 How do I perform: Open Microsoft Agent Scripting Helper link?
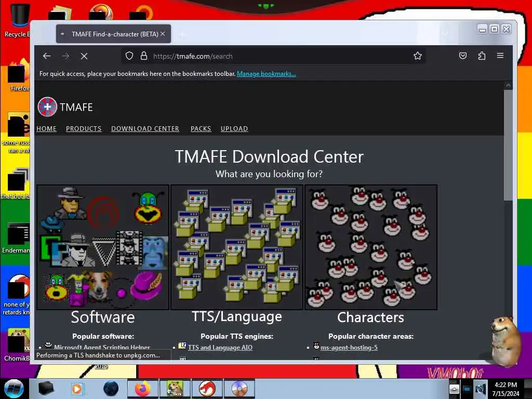coord(102,347)
